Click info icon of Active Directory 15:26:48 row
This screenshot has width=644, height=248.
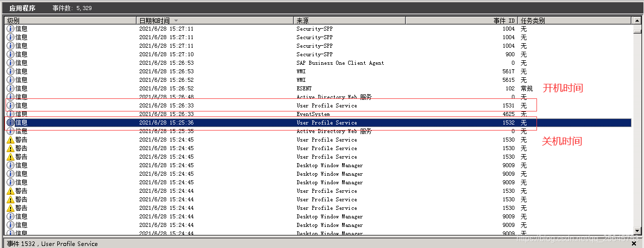tap(11, 97)
